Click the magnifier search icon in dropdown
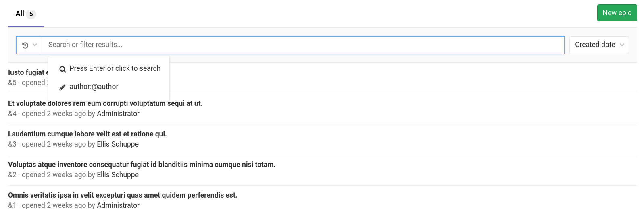 pyautogui.click(x=63, y=69)
